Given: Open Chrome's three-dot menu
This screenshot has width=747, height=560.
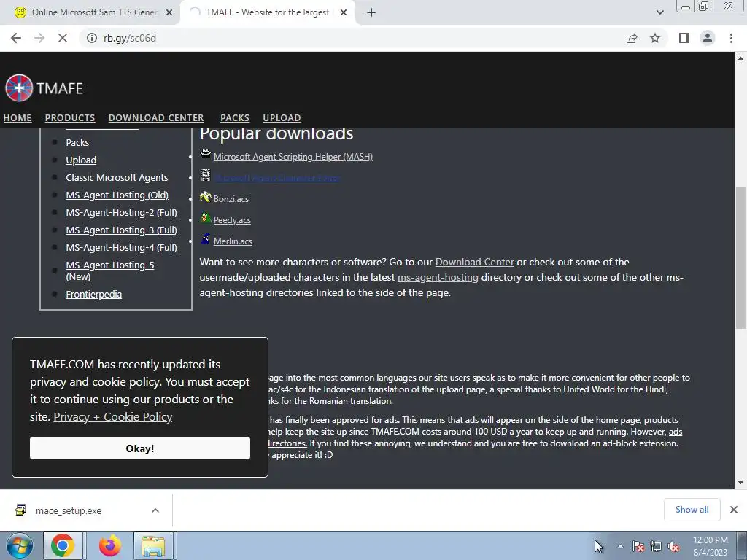Looking at the screenshot, I should (731, 38).
